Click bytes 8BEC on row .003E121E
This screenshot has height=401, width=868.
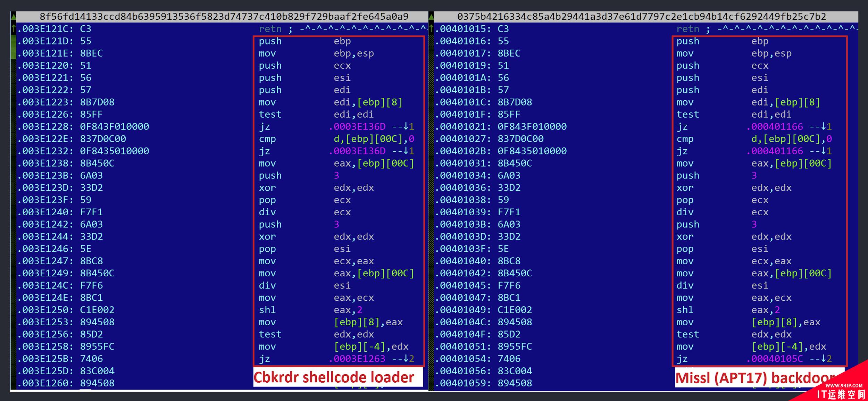91,53
